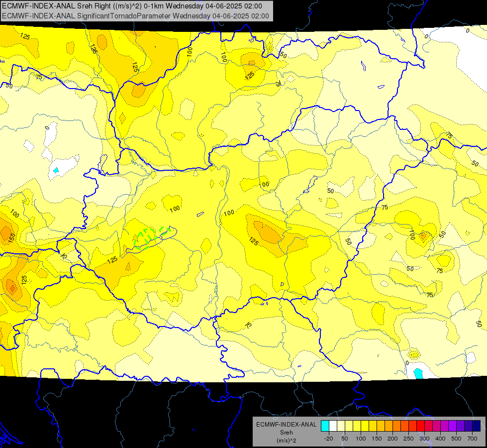Click the 300 legend scale value
Screen dimensions: 487x448
424,439
